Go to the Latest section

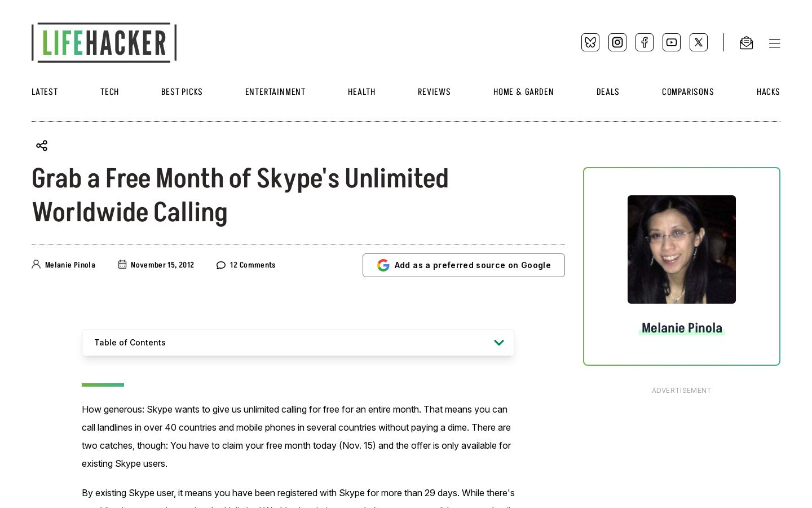click(45, 92)
